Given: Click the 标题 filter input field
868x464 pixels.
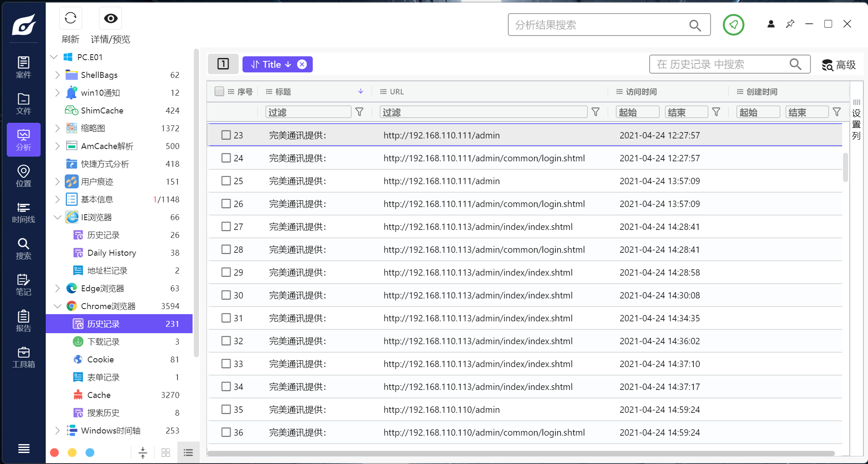Looking at the screenshot, I should coord(308,112).
